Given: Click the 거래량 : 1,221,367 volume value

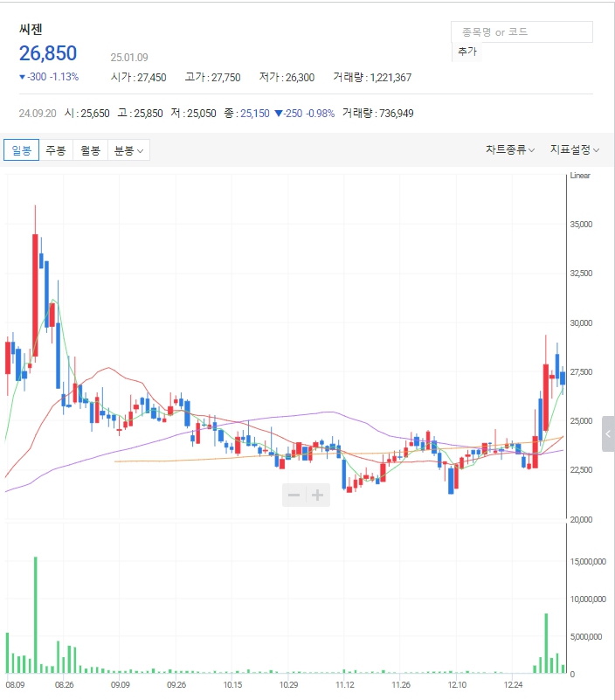Looking at the screenshot, I should pos(372,77).
